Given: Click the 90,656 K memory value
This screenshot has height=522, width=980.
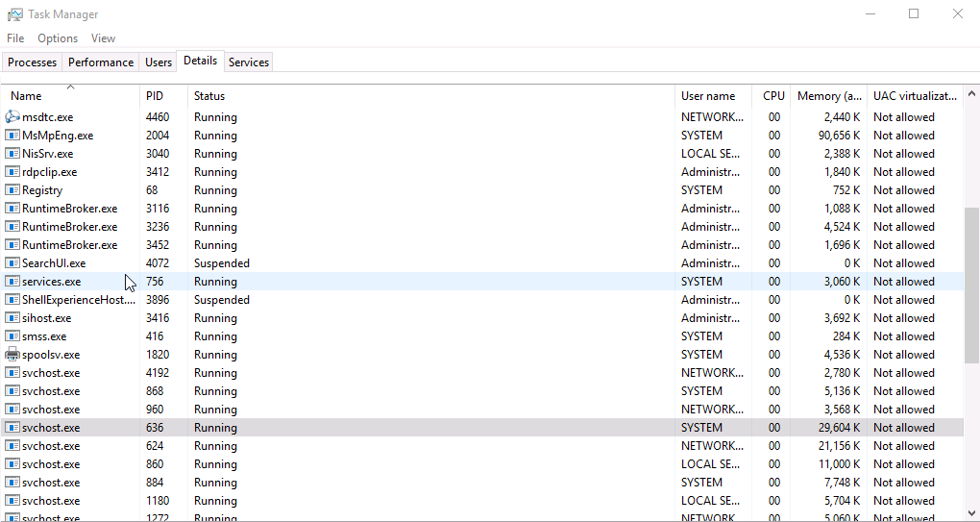Looking at the screenshot, I should 839,135.
